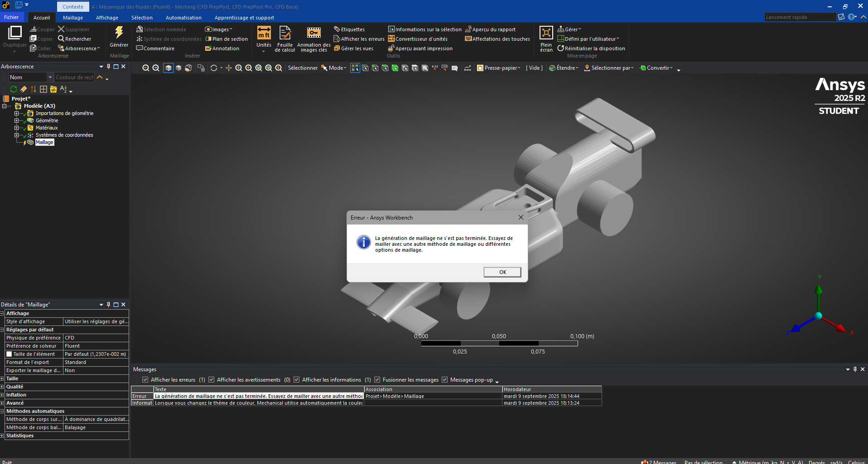Image resolution: width=868 pixels, height=464 pixels.
Task: Select the Maillage tree item
Action: click(x=44, y=142)
